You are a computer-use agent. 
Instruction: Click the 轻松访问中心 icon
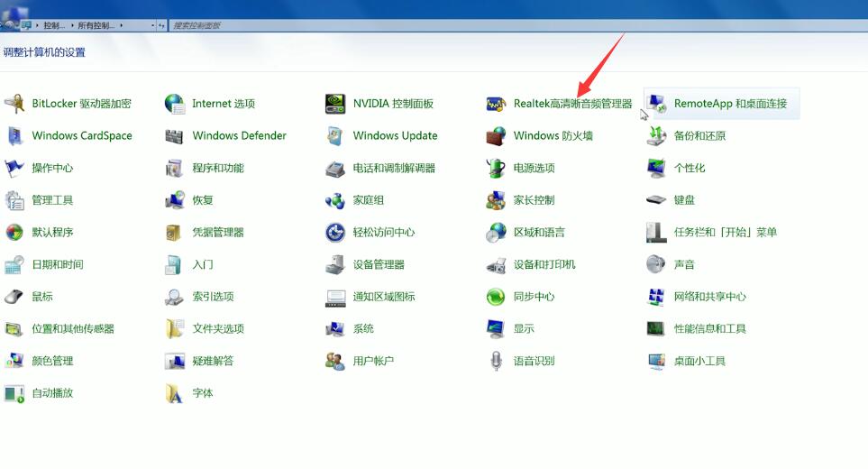tap(335, 232)
